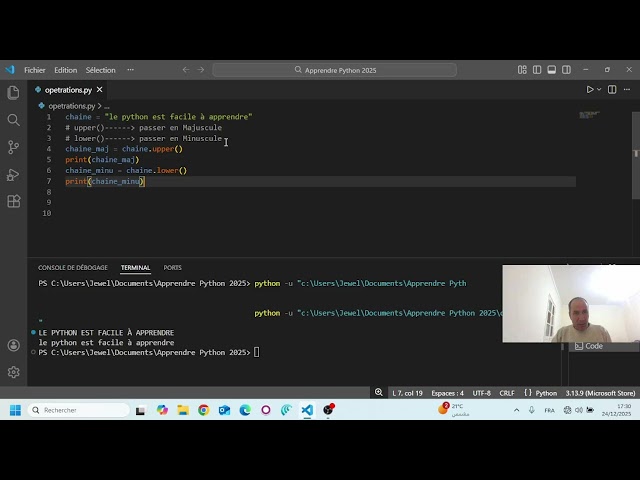Select Python language mode in status bar

546,393
